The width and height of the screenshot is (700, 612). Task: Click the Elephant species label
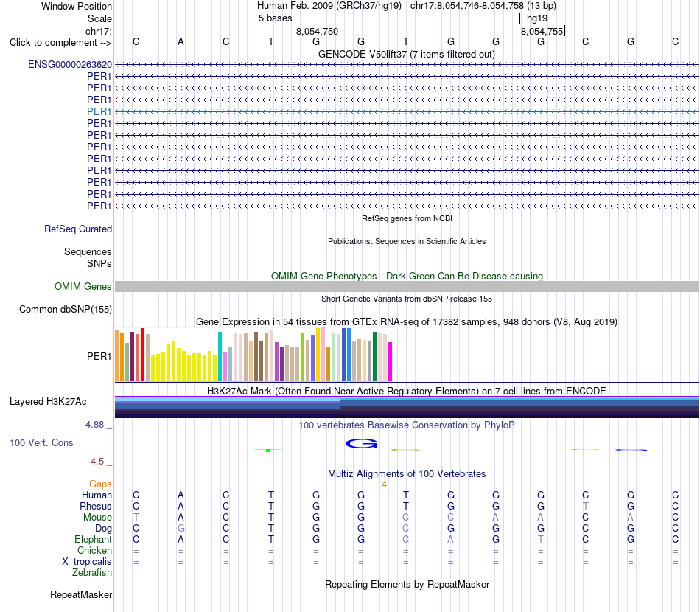coord(93,539)
